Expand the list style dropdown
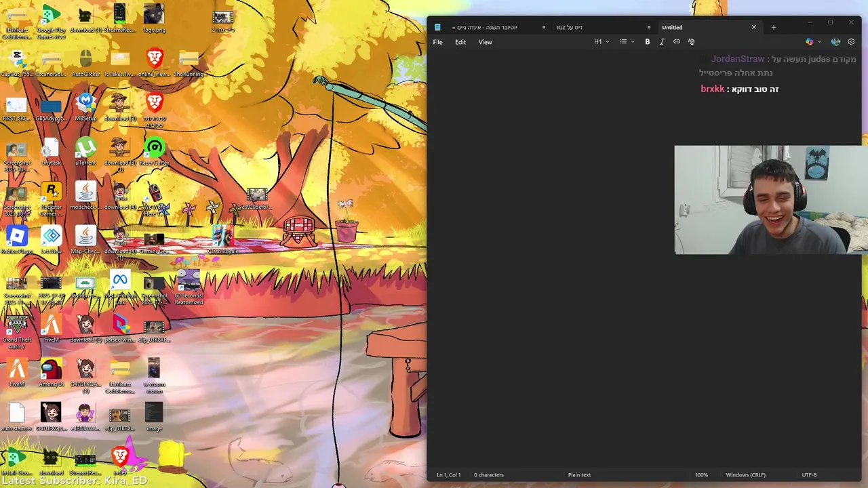Viewport: 868px width, 488px height. coord(627,42)
